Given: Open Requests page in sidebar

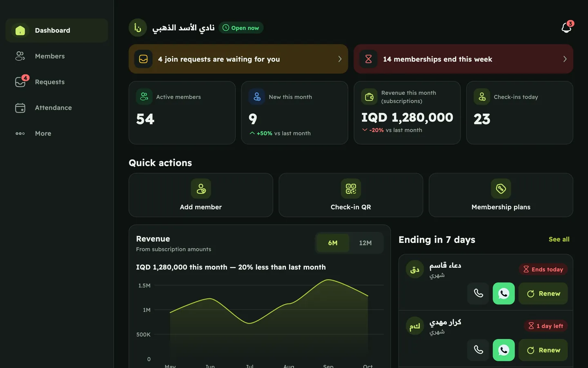Looking at the screenshot, I should point(57,82).
